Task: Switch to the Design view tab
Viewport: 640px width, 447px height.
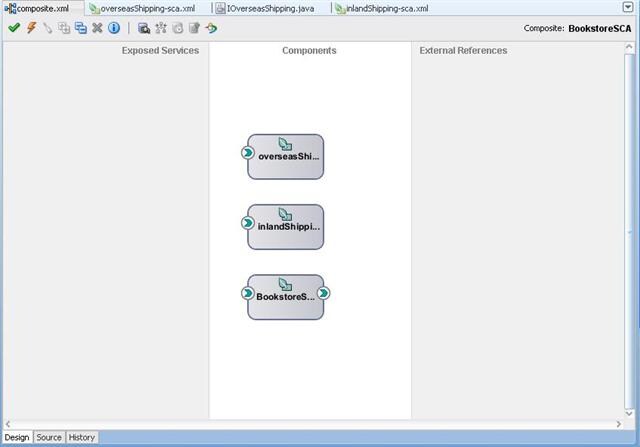Action: point(17,437)
